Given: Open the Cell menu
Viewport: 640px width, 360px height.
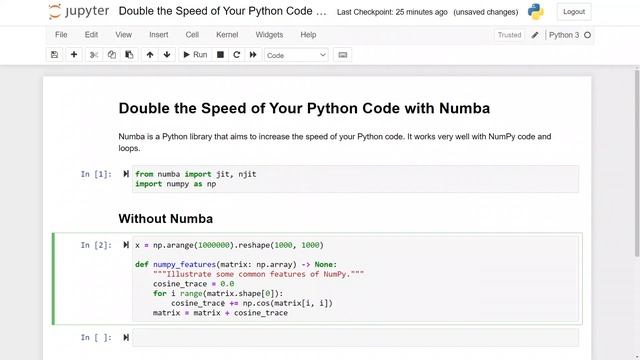Looking at the screenshot, I should (x=192, y=35).
